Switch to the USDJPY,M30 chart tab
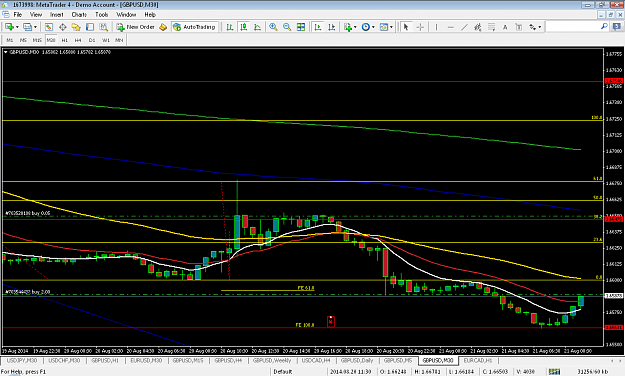 pos(22,360)
